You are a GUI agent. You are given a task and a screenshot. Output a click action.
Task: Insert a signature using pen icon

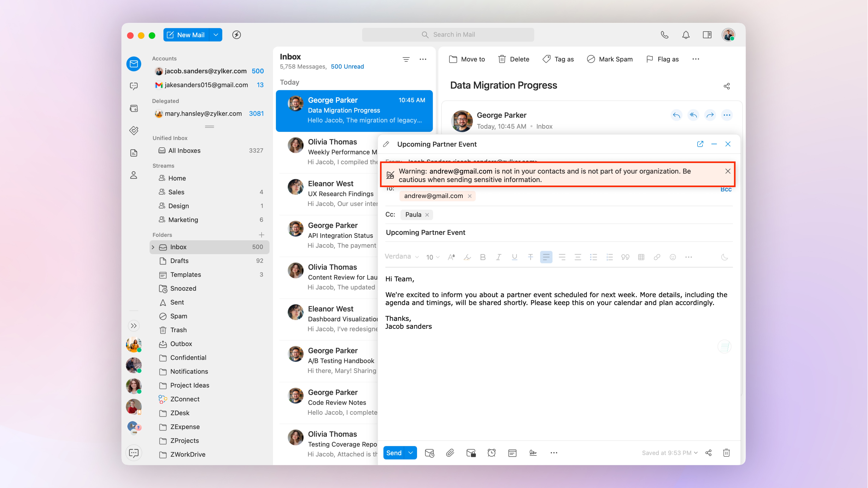tap(533, 453)
